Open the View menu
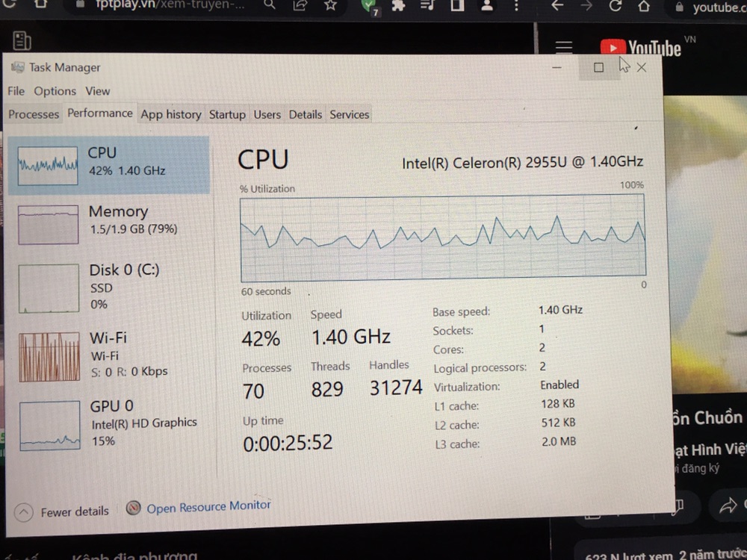 click(98, 91)
